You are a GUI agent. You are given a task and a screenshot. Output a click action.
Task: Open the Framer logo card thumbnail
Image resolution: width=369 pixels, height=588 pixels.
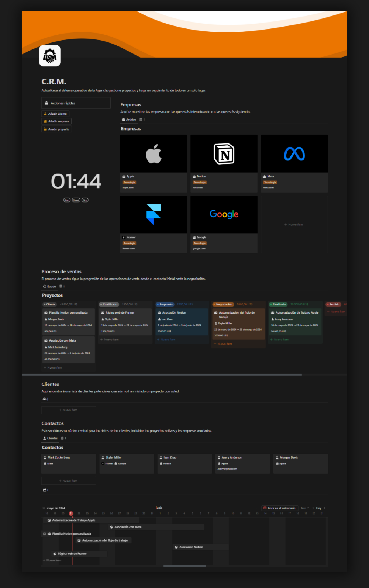tap(154, 214)
